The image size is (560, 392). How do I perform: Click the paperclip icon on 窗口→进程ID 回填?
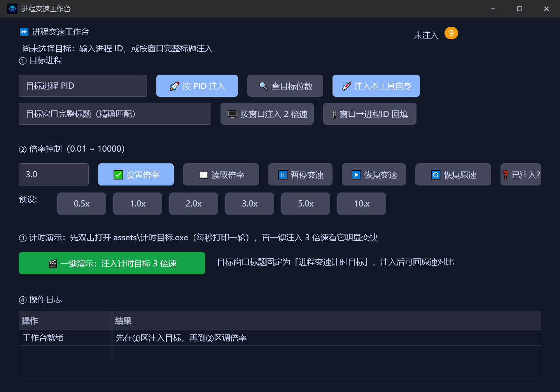tap(334, 114)
